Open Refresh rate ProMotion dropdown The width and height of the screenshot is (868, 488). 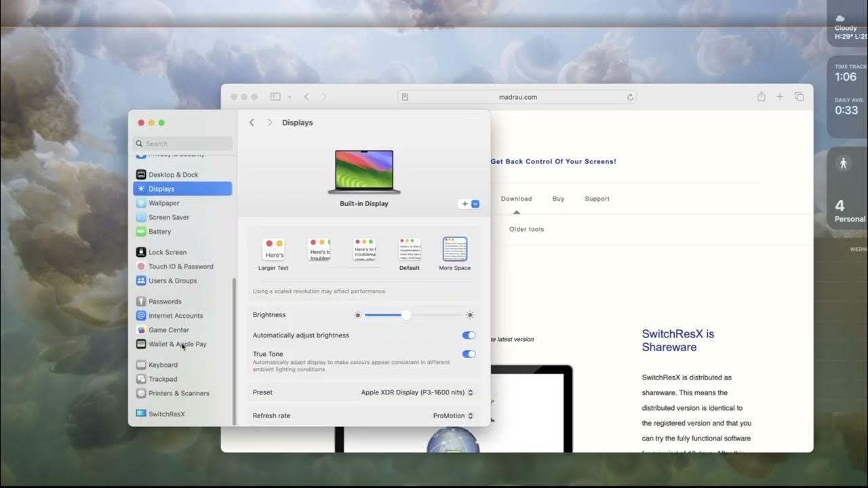pos(453,415)
